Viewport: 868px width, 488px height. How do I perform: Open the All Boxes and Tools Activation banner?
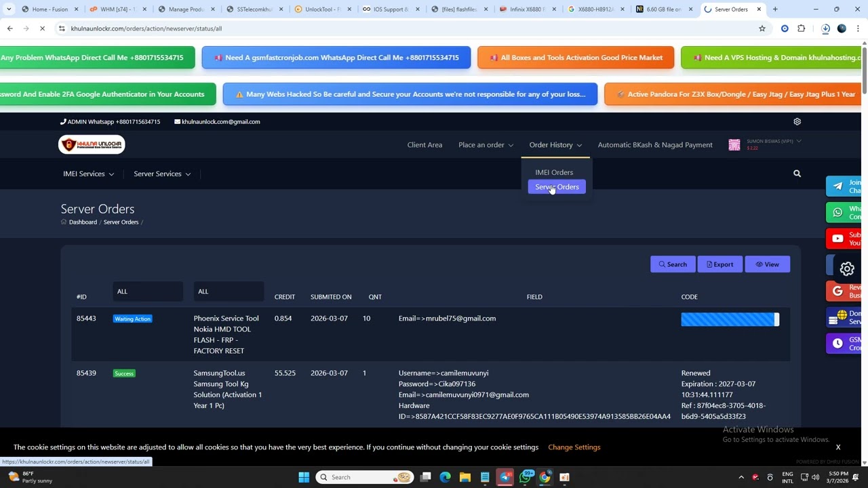[576, 58]
